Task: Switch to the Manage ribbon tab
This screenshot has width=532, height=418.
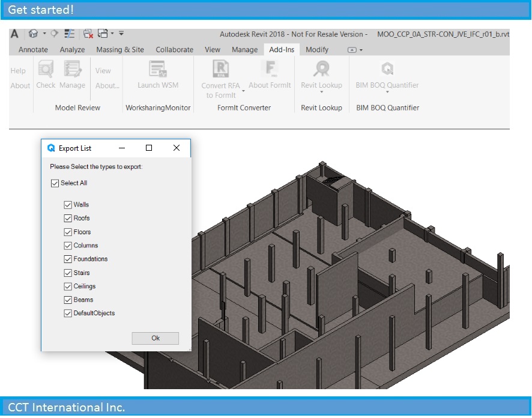Action: point(244,49)
